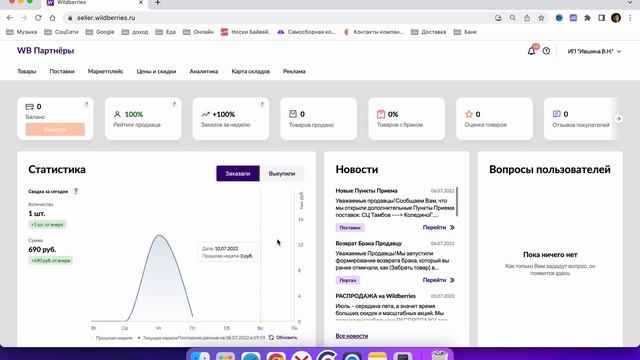Open the СоцСети bookmarks folder
The width and height of the screenshot is (640, 360).
61,32
